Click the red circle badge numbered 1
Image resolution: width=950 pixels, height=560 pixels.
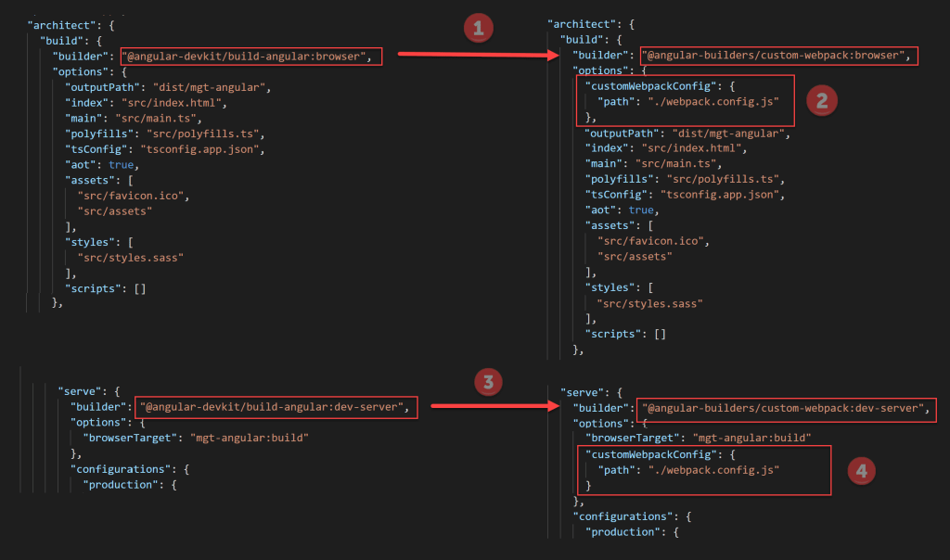click(x=477, y=29)
